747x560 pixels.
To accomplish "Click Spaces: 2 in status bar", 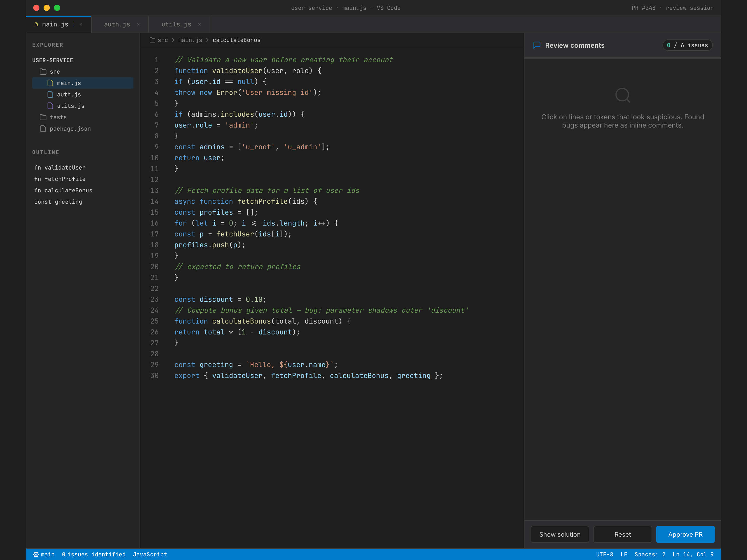I will (650, 554).
